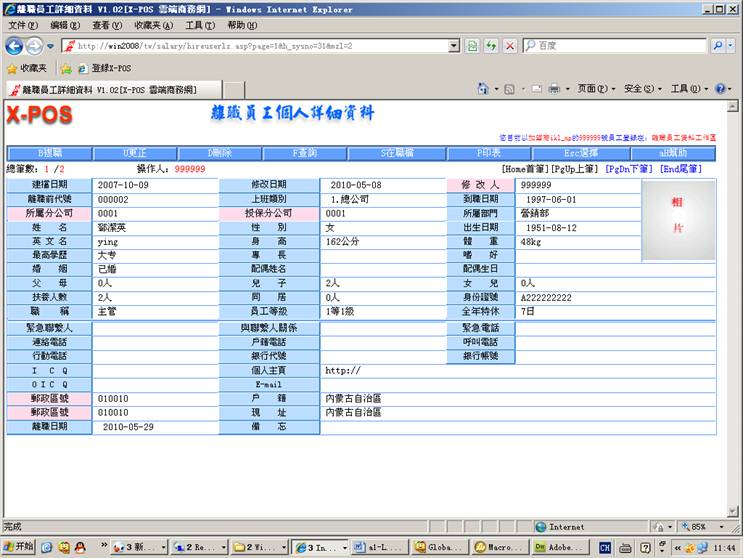Click the compatibility view icon
This screenshot has width=743, height=558.
coord(471,46)
